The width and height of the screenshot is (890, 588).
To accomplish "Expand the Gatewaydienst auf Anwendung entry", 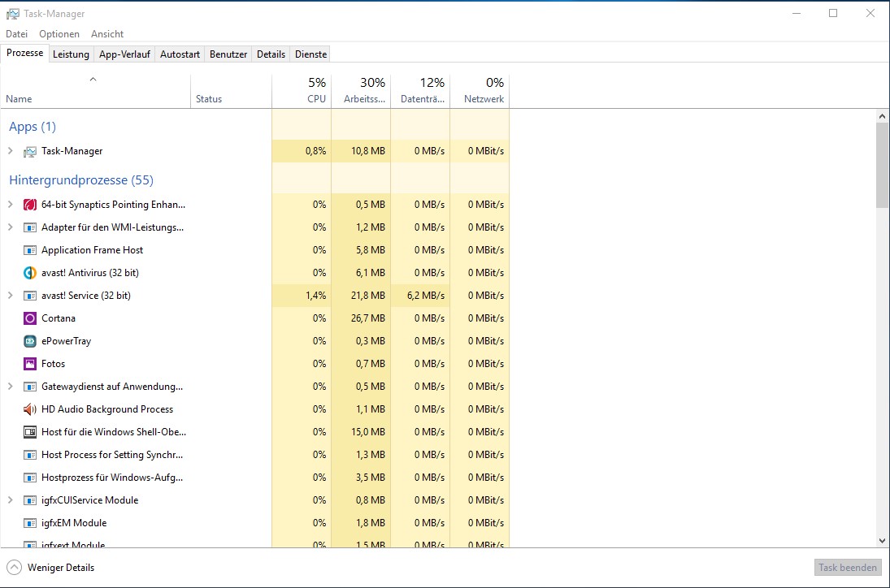I will [x=11, y=386].
